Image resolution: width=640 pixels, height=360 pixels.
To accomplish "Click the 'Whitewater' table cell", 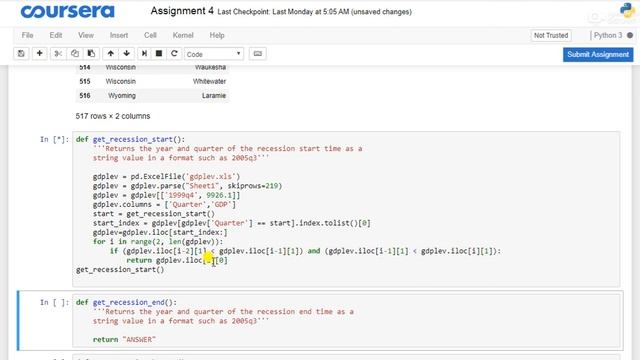I will coord(209,81).
